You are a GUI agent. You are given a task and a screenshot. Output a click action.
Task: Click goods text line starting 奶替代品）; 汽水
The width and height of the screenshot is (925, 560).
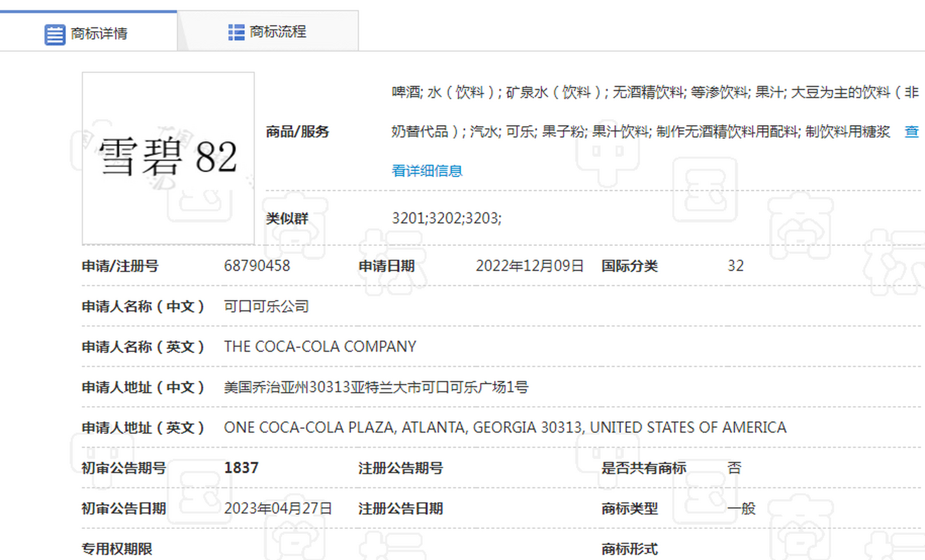coord(641,131)
